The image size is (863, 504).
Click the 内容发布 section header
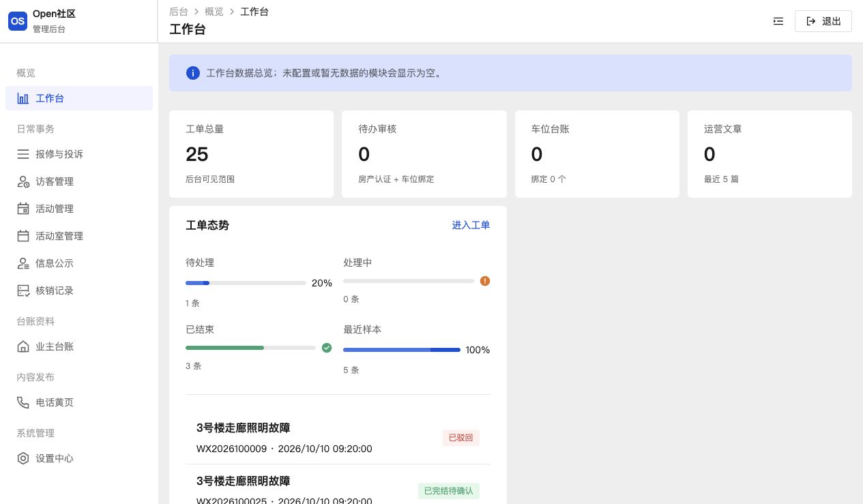tap(35, 377)
